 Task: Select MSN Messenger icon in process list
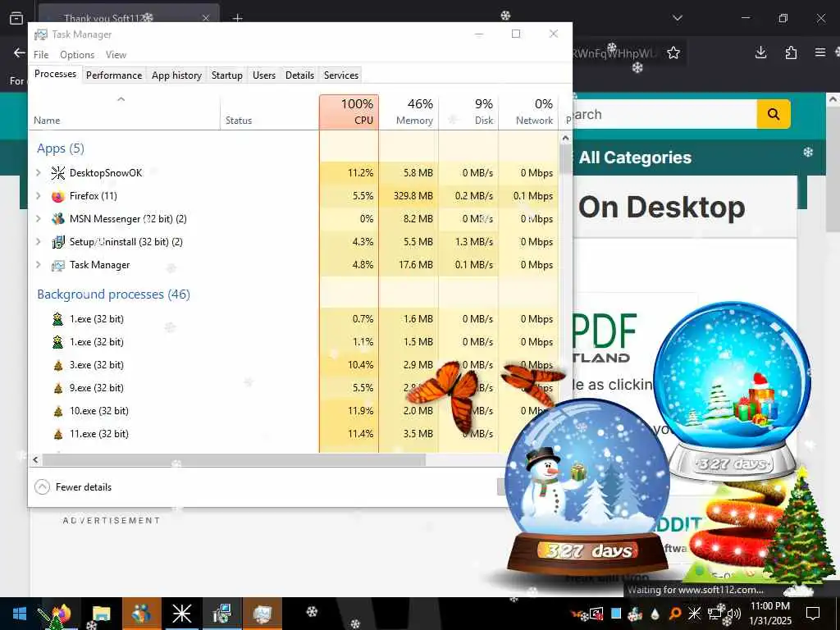click(x=58, y=218)
